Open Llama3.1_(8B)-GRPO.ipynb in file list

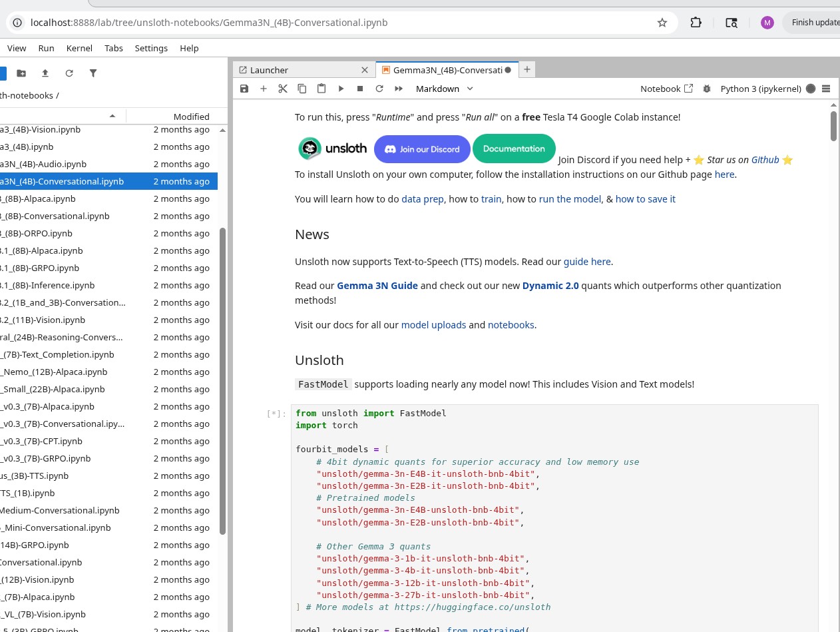(40, 268)
